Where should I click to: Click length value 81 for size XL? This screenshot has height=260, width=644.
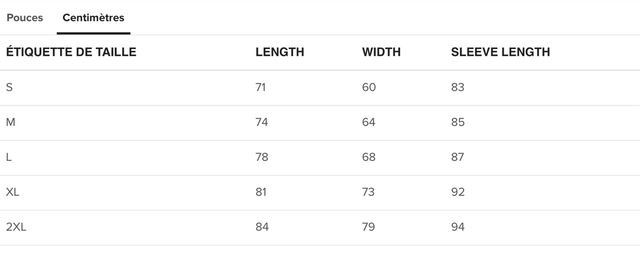261,192
